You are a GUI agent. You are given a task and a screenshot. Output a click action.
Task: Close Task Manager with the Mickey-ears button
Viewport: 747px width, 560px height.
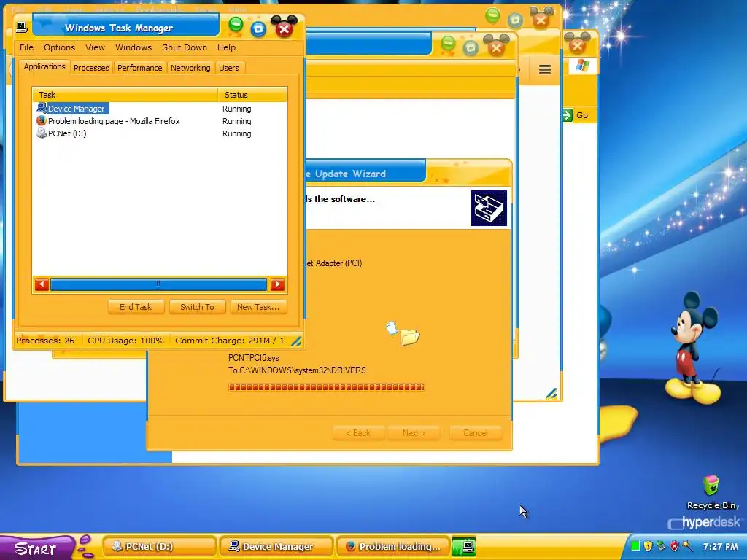(284, 27)
